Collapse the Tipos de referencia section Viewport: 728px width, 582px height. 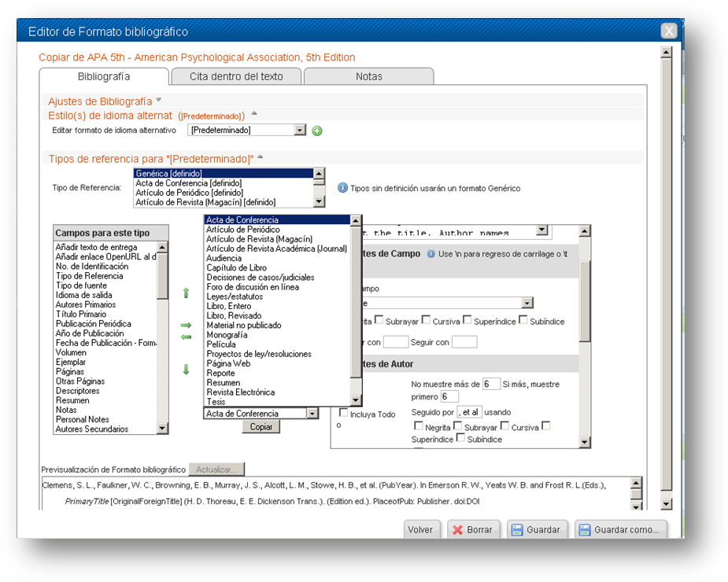[260, 157]
